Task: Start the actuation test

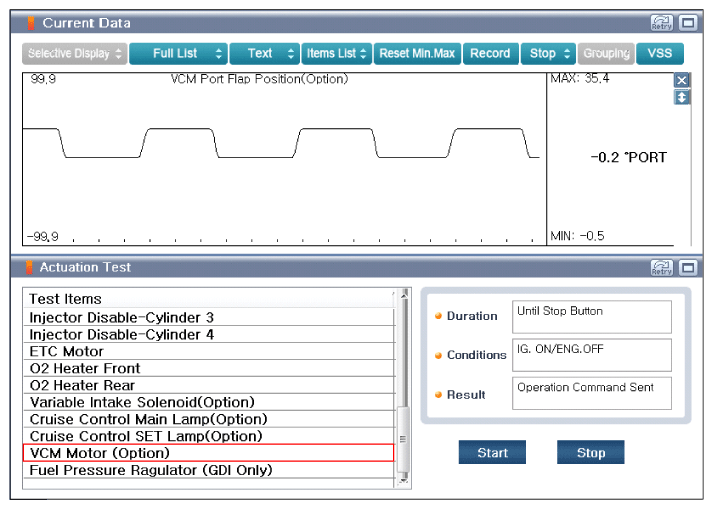Action: (x=492, y=453)
